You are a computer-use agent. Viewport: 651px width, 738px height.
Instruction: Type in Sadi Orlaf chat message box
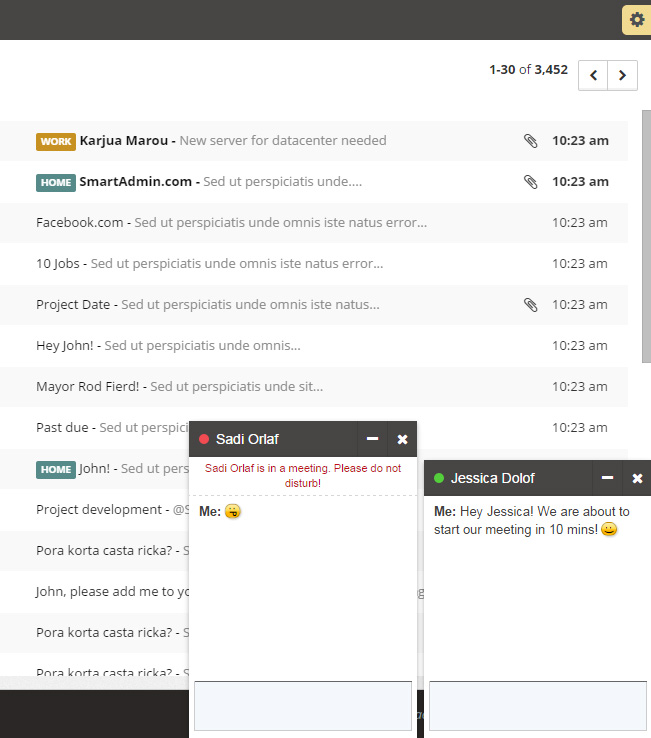tap(302, 706)
